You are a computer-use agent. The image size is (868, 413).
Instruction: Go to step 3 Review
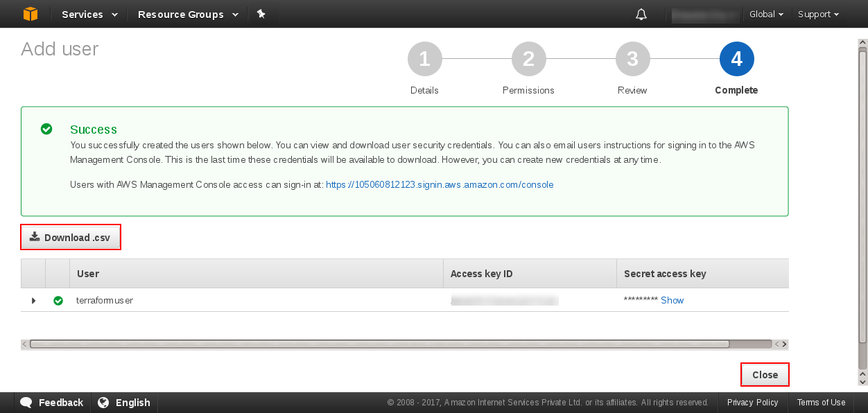632,60
